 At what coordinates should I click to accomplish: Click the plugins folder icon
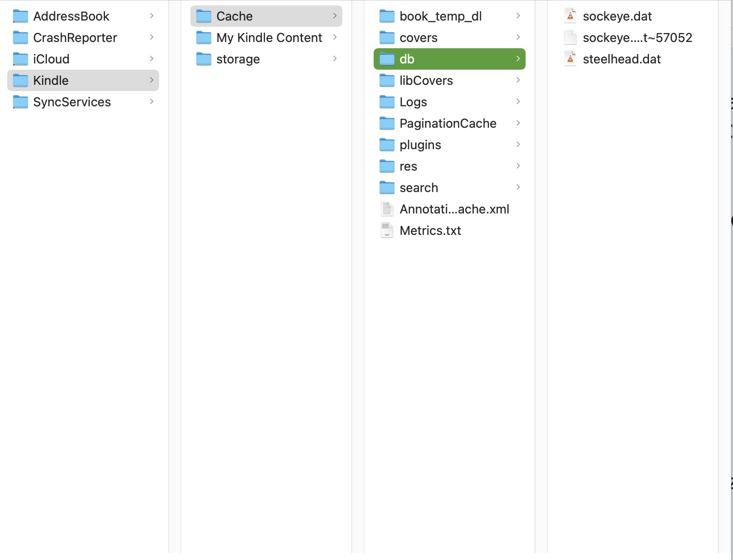[387, 145]
